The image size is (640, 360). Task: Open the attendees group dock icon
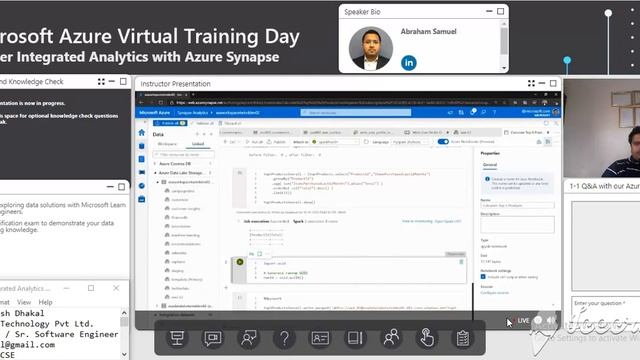click(x=391, y=338)
